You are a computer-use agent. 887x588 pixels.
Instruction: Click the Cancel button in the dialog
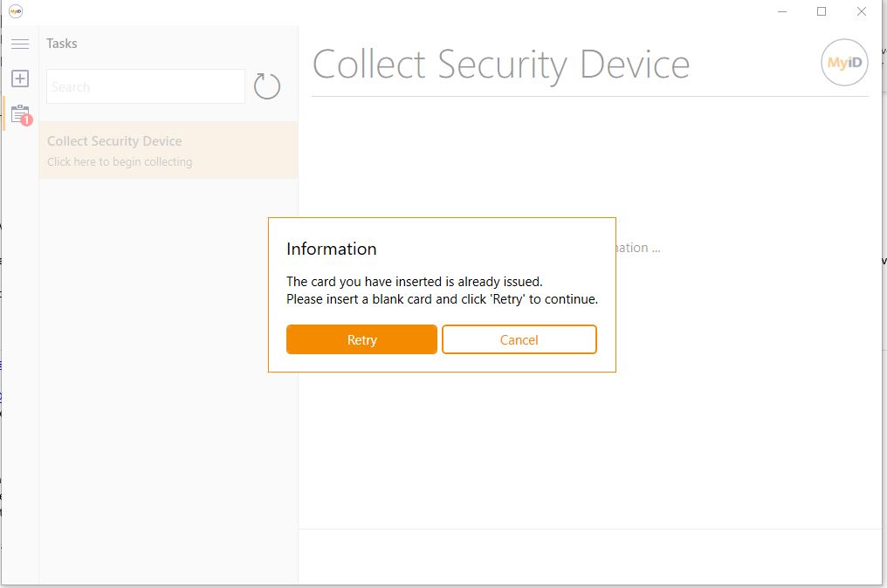[519, 339]
